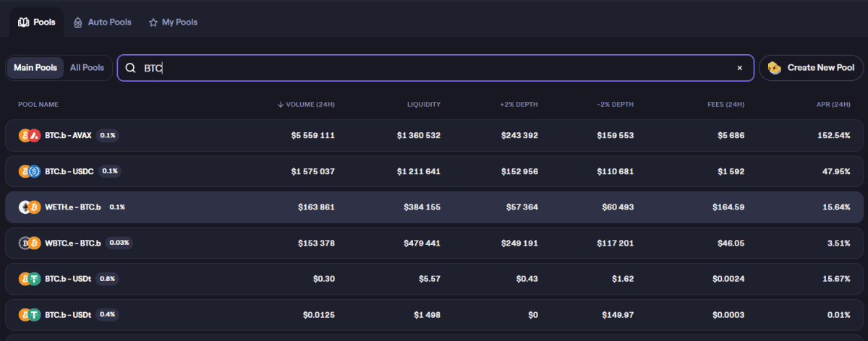Click liquidity value $479 441
868x341 pixels.
tap(422, 243)
